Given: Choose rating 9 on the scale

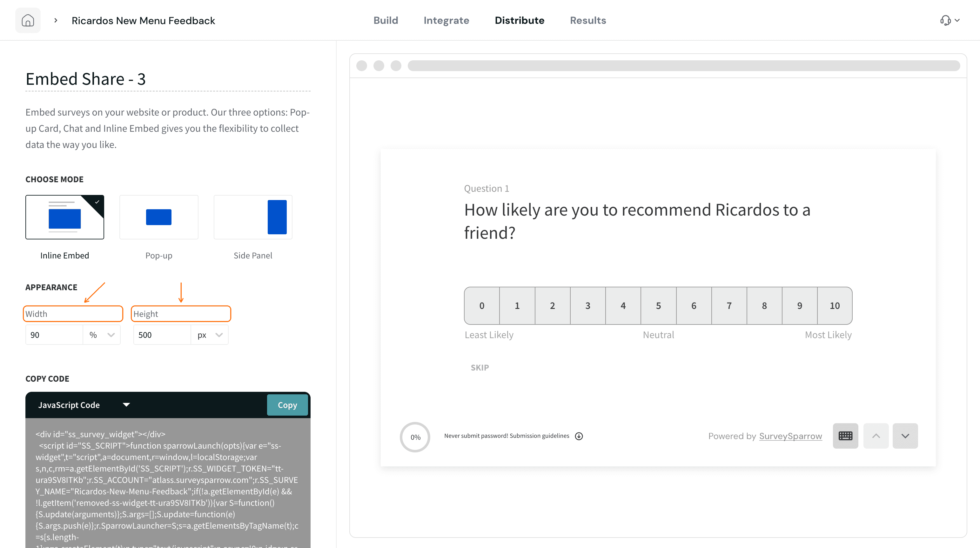Looking at the screenshot, I should click(800, 306).
